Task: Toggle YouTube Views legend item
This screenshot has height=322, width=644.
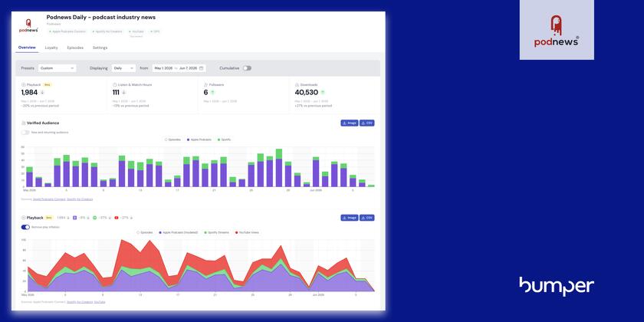Action: click(x=247, y=232)
